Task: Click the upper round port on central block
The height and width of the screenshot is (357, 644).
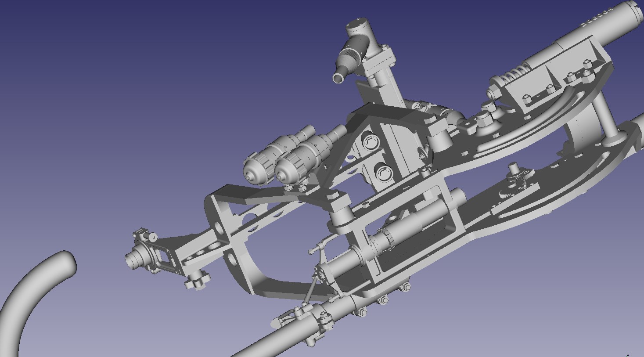Action: coord(371,142)
